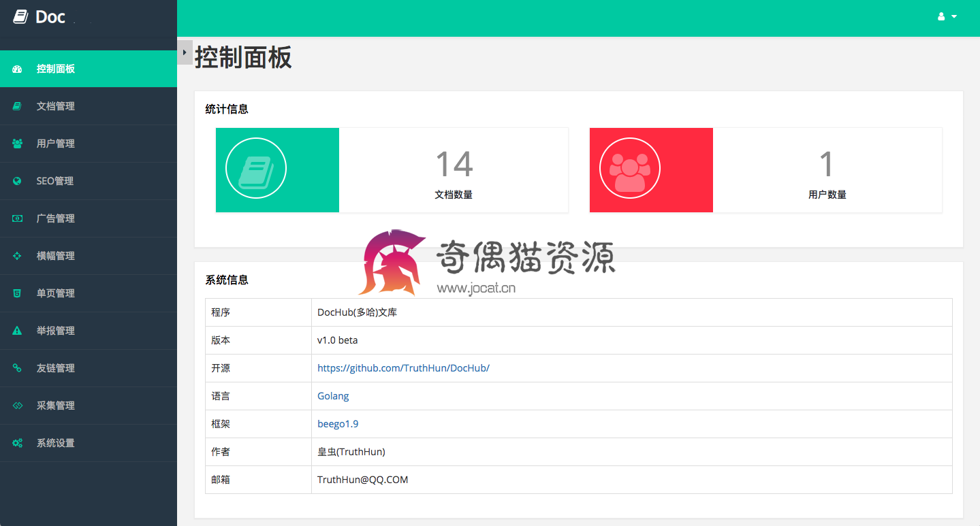Open 广告管理 page
This screenshot has height=526, width=980.
click(x=89, y=218)
